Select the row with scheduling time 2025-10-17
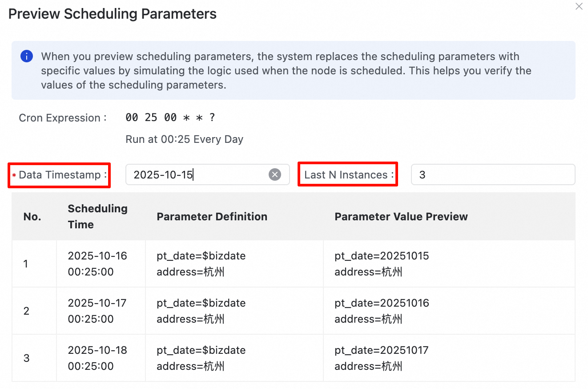This screenshot has height=389, width=588. tap(97, 311)
